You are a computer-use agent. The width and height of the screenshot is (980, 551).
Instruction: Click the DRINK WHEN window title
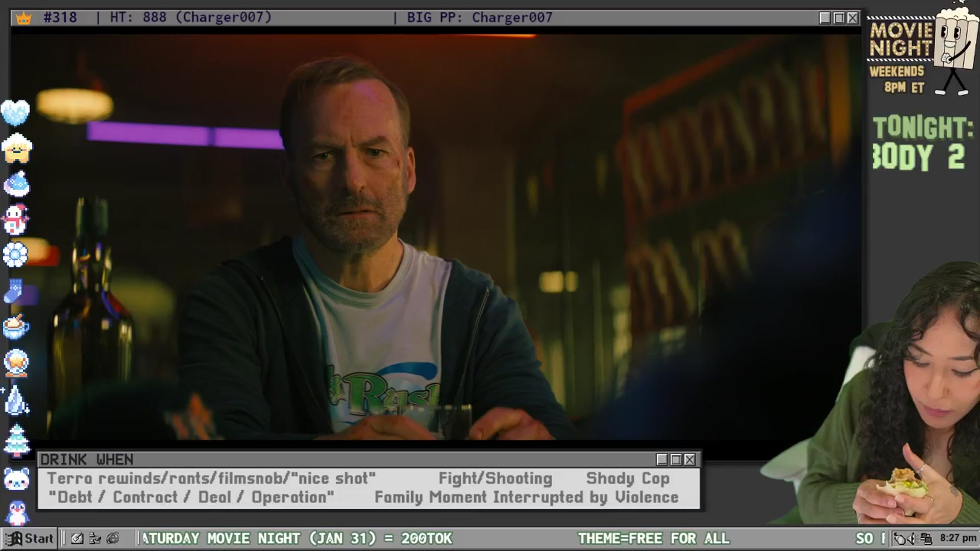[x=87, y=460]
